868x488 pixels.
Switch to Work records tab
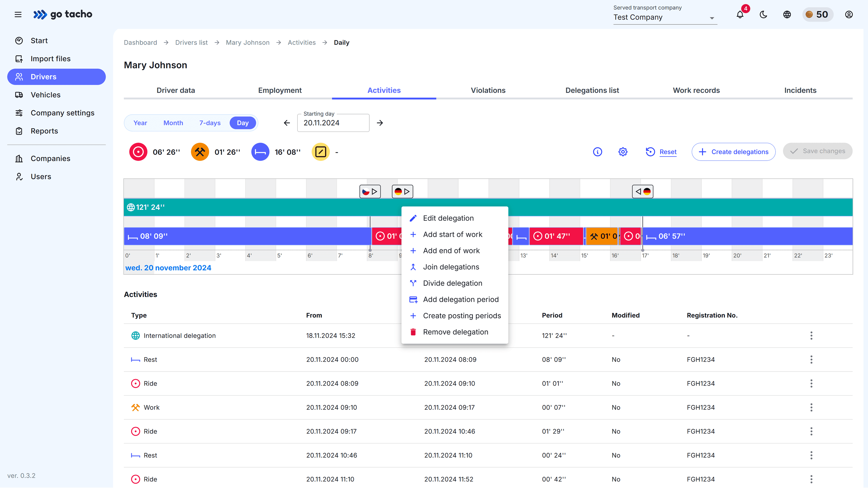(696, 91)
